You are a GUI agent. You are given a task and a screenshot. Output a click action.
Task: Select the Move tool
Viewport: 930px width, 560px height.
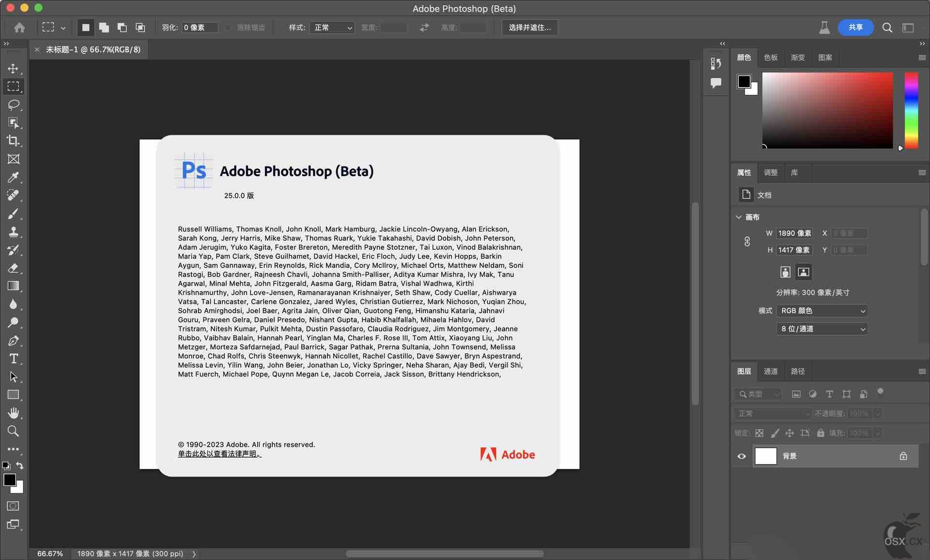(x=13, y=68)
